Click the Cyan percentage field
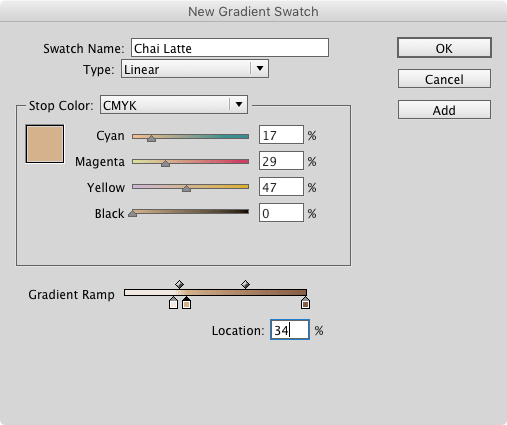507x425 pixels. click(281, 135)
